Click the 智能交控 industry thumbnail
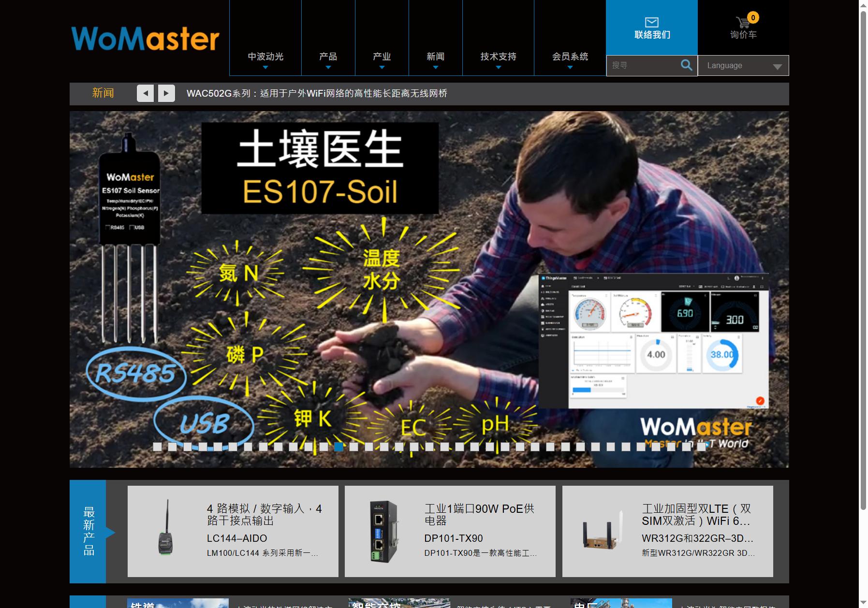The height and width of the screenshot is (608, 868). [399, 603]
